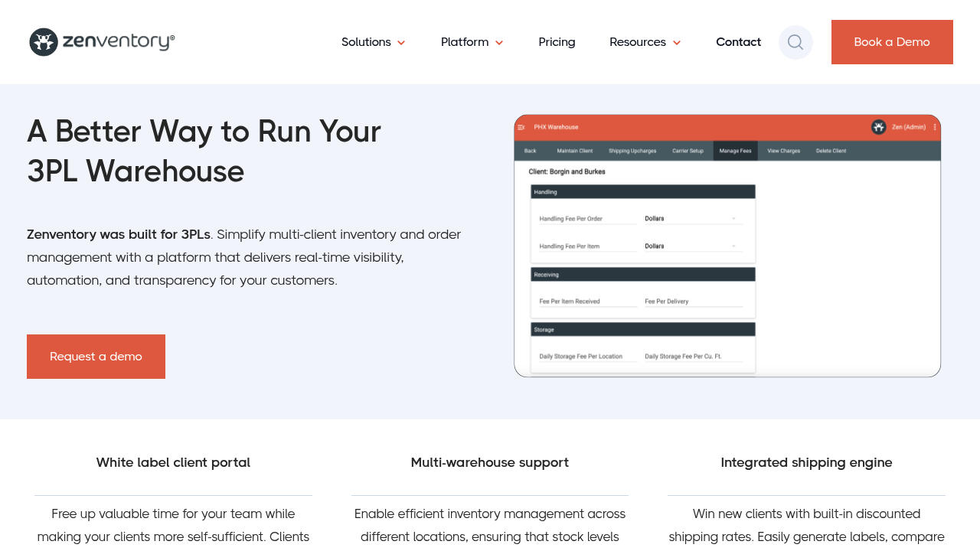
Task: Expand the Resources dropdown menu
Action: click(x=645, y=42)
